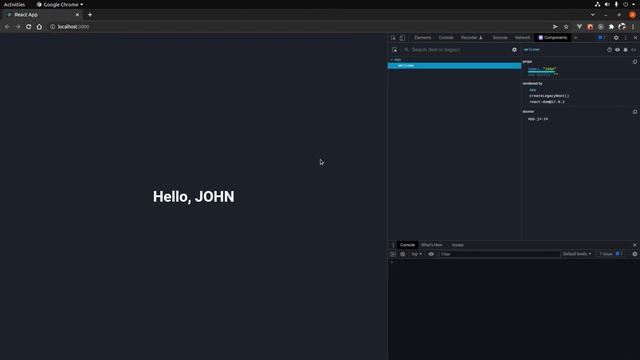Click createLegacyRoot() in rendered by
This screenshot has height=360, width=640.
tap(549, 96)
